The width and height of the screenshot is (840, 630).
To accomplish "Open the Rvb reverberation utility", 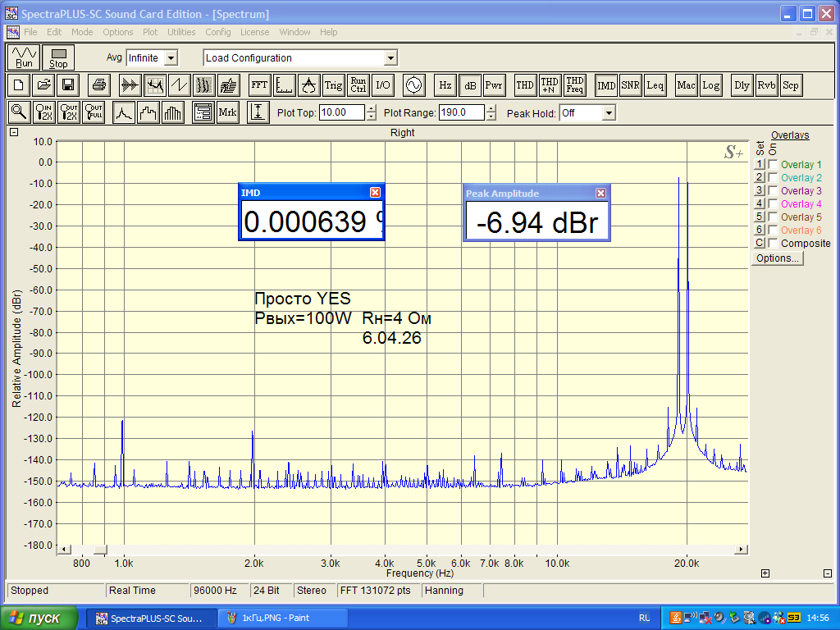I will coord(767,85).
